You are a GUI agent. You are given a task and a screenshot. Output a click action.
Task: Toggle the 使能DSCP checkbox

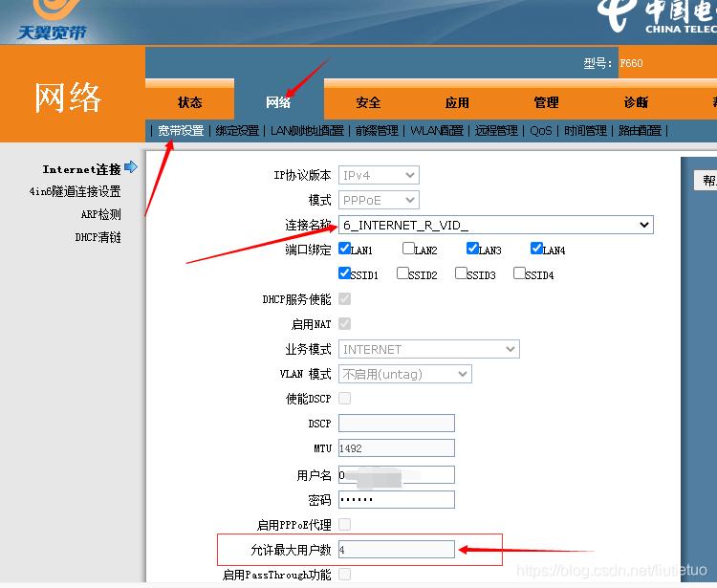344,399
